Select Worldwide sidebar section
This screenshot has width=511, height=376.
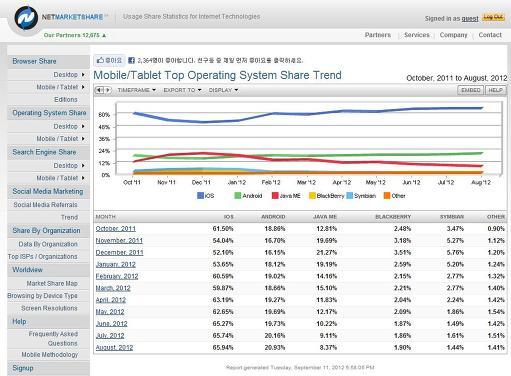(x=48, y=270)
